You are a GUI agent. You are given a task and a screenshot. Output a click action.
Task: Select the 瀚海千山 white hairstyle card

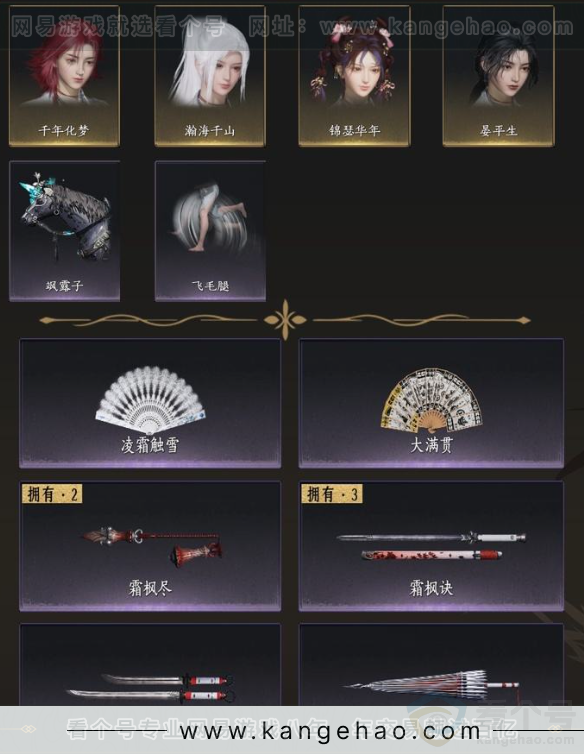[x=209, y=76]
